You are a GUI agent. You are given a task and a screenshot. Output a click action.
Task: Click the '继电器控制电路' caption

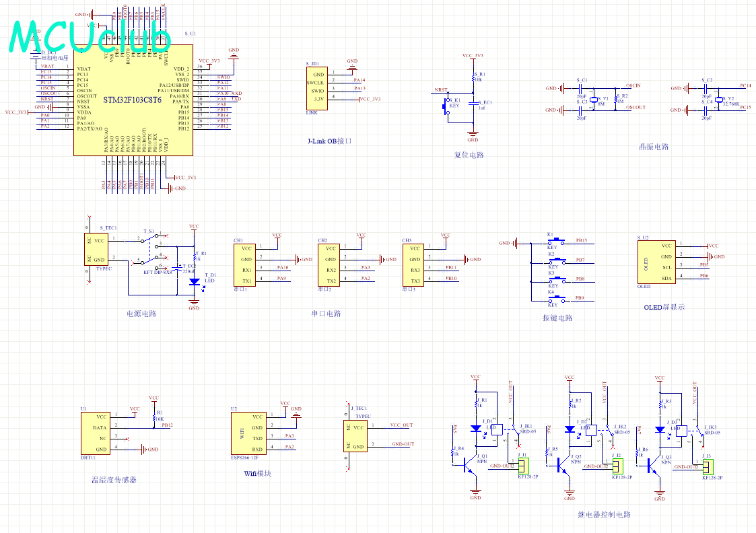tap(604, 515)
